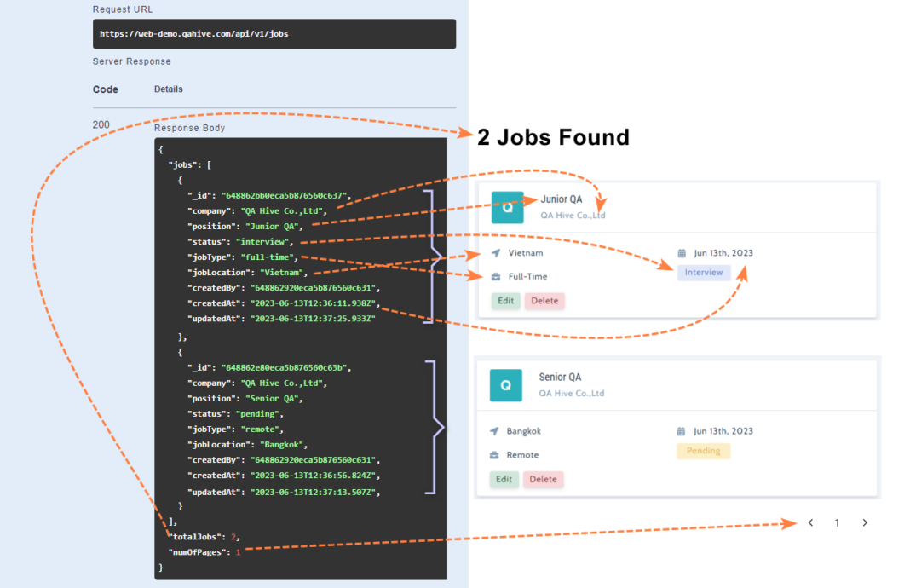Toggle the Interview status badge
Viewport: 910px width, 588px height.
point(704,272)
